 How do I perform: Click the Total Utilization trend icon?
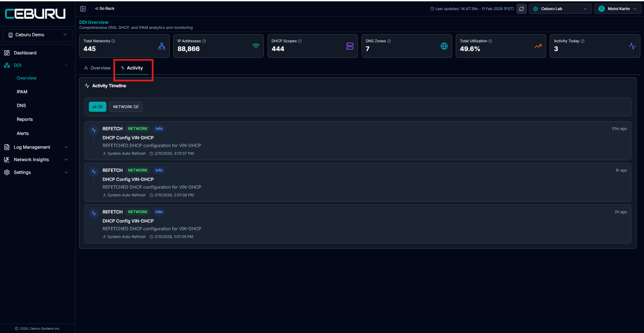pyautogui.click(x=538, y=46)
